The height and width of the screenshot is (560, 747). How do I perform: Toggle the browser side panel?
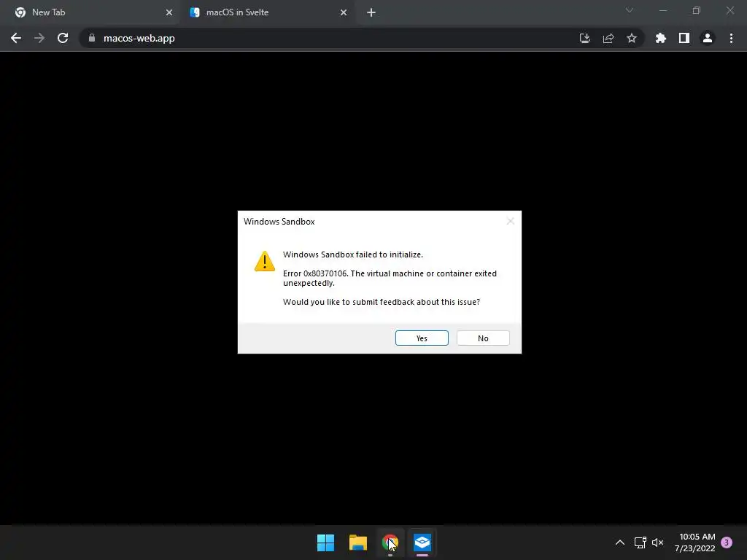coord(684,38)
